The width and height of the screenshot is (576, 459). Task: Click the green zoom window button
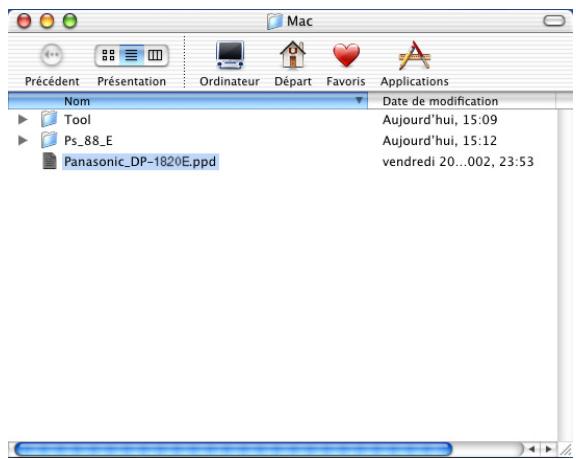pyautogui.click(x=70, y=21)
